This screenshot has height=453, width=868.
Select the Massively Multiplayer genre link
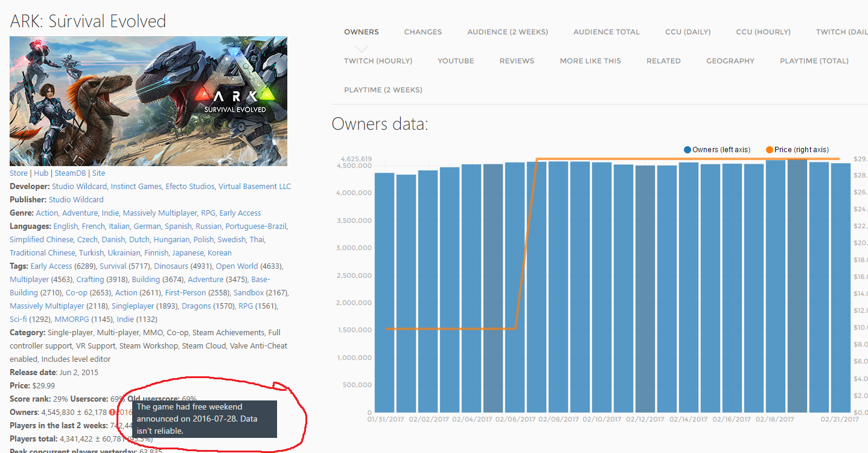pyautogui.click(x=160, y=213)
